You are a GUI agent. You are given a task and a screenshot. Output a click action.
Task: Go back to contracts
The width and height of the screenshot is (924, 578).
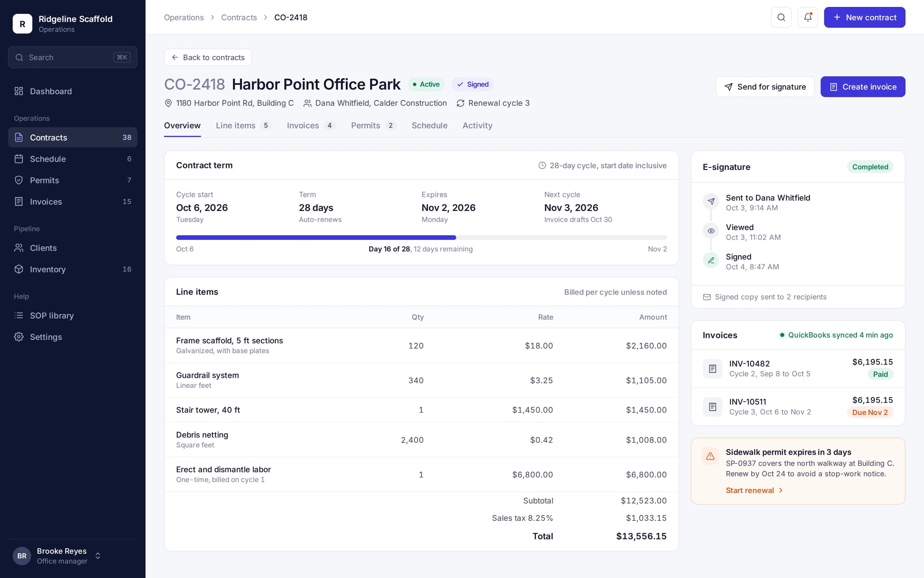pos(208,57)
